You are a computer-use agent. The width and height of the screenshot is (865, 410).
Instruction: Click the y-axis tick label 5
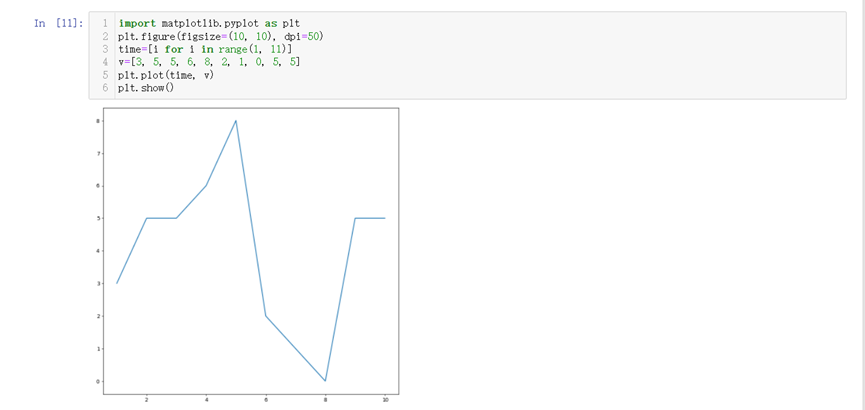tap(98, 219)
